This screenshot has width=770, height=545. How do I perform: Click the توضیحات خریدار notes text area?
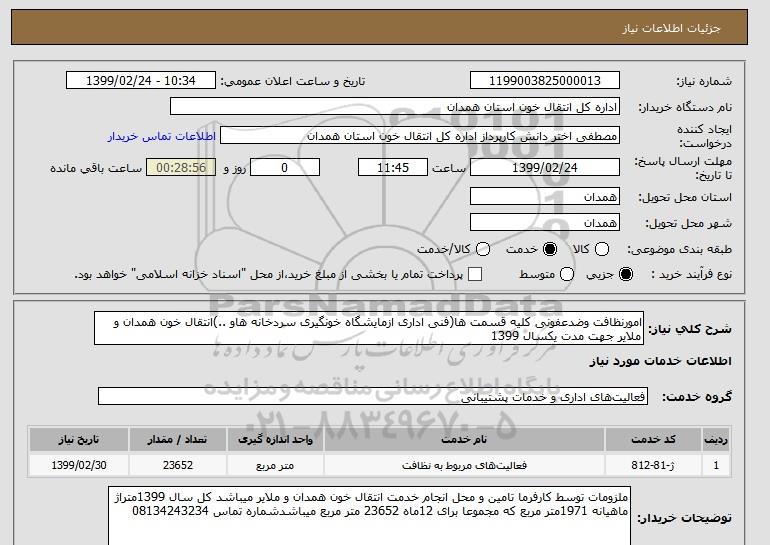point(369,516)
